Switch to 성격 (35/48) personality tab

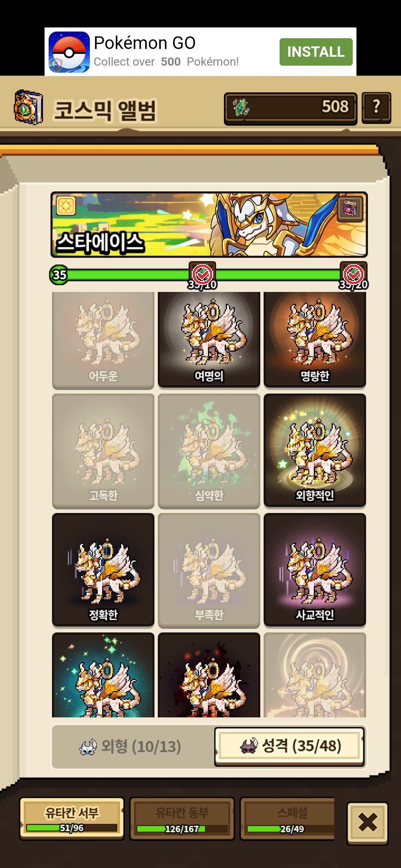coord(290,746)
